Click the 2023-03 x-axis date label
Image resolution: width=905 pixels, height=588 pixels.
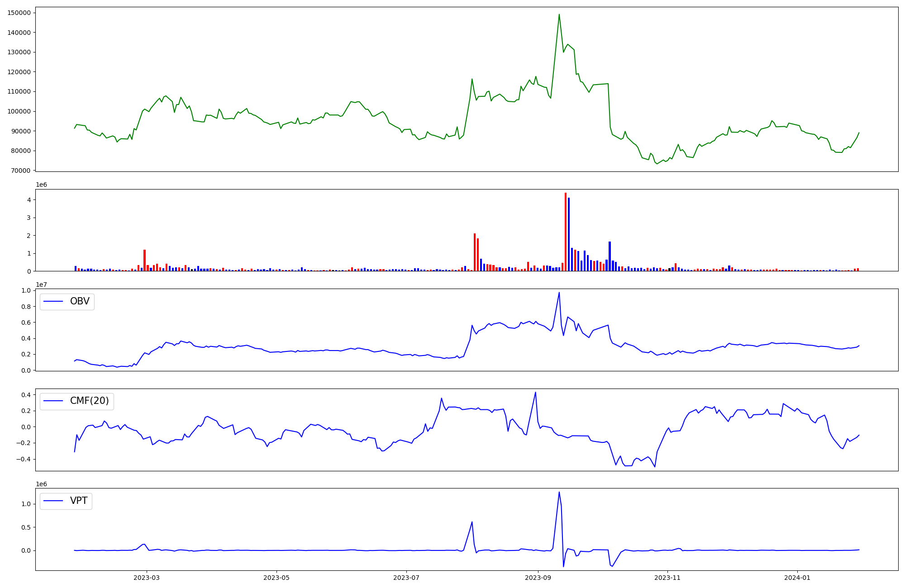tap(146, 578)
